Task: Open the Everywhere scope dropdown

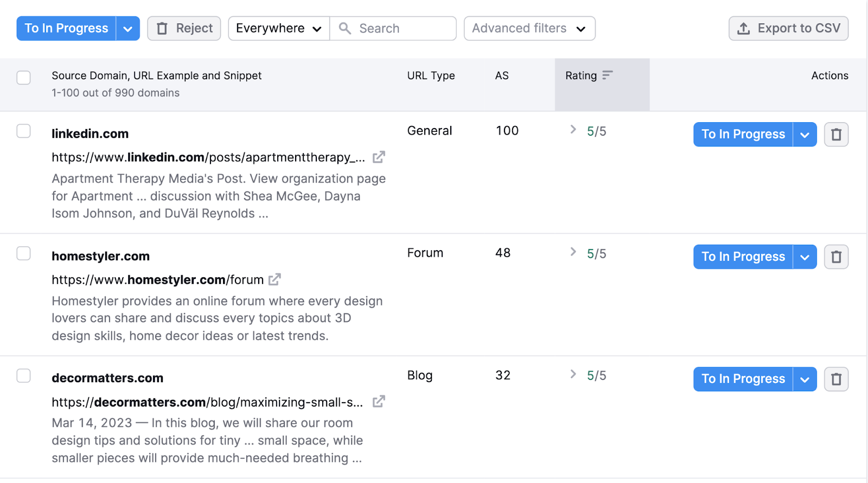Action: point(279,28)
